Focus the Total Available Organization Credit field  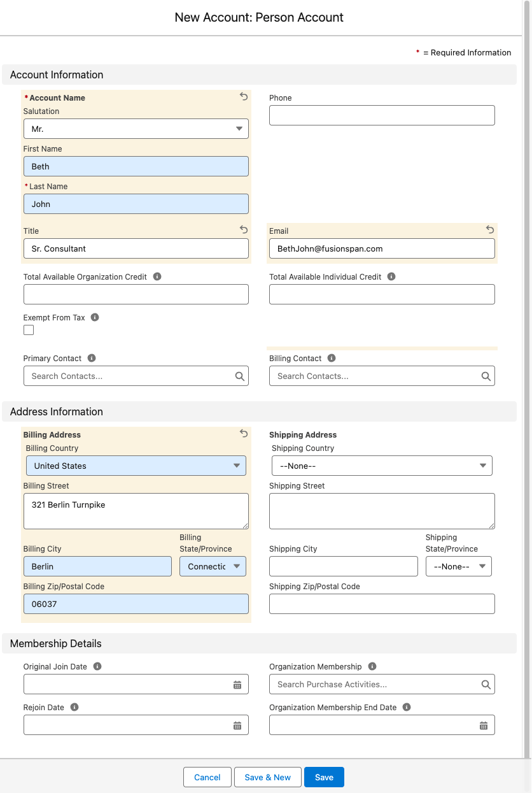pyautogui.click(x=136, y=294)
